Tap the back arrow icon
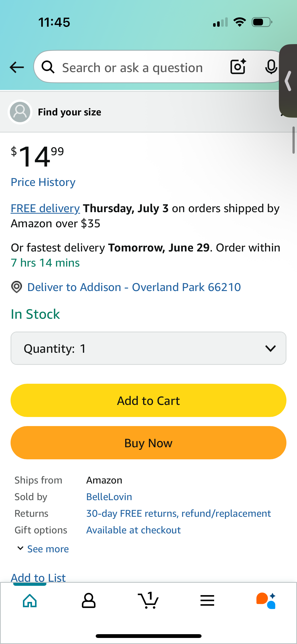The image size is (297, 644). tap(17, 67)
